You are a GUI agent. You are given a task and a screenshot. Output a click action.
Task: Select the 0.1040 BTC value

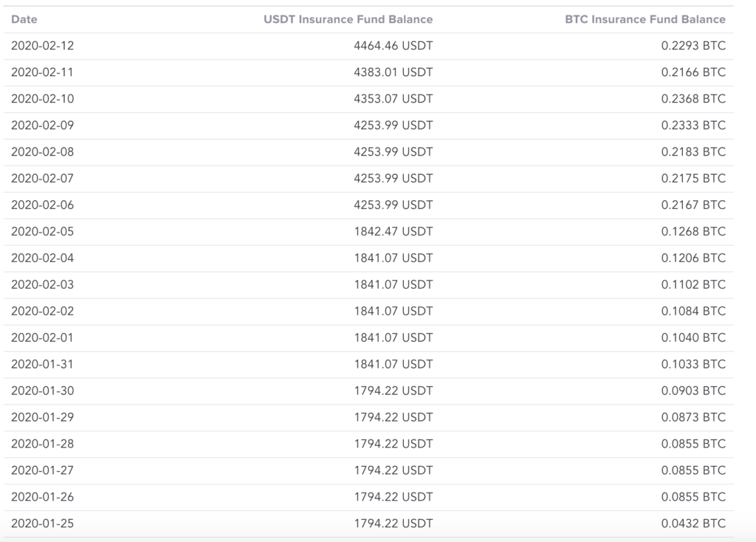tap(693, 337)
